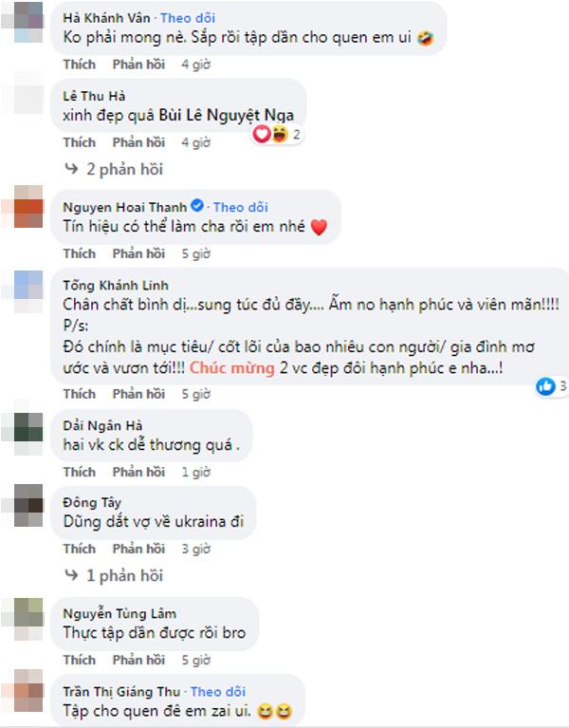The height and width of the screenshot is (728, 569).
Task: Open the 3 giờ timestamp on Đông Tây's comment
Action: (195, 549)
